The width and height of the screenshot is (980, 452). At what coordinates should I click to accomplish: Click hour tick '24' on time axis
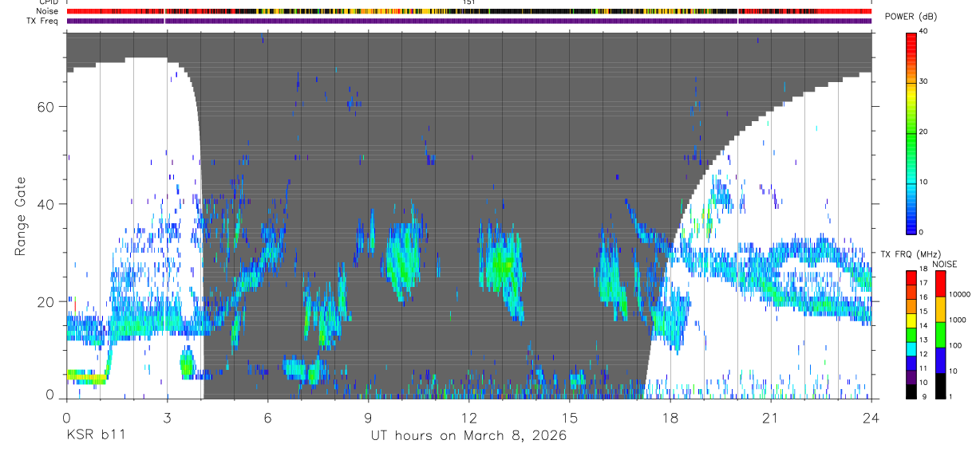pyautogui.click(x=871, y=417)
